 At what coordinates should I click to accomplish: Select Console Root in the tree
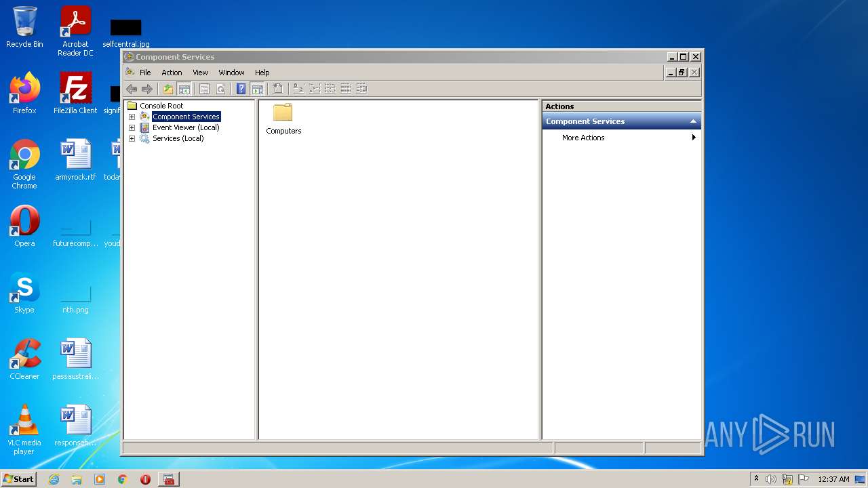[161, 106]
